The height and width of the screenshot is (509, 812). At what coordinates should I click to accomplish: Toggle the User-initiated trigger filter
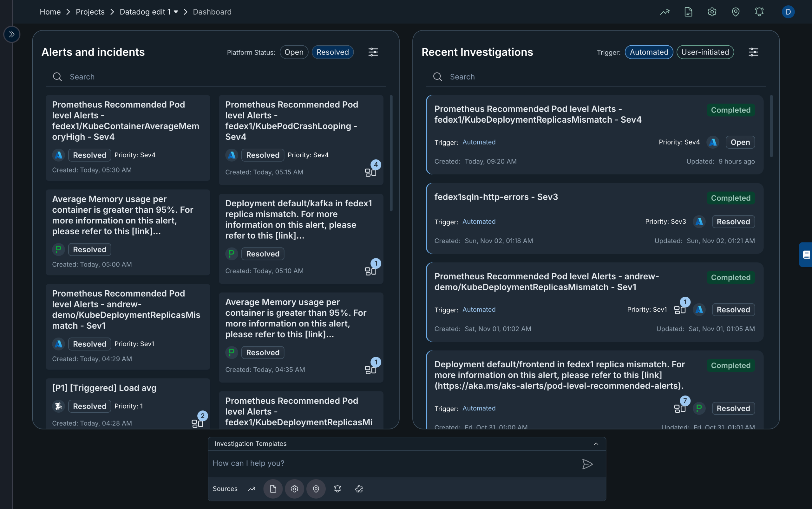tap(705, 52)
